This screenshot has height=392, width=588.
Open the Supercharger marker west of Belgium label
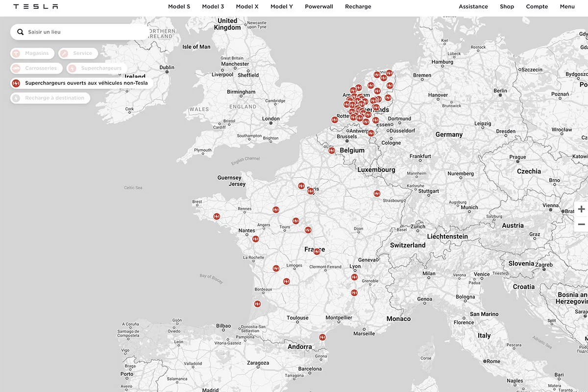click(x=332, y=150)
